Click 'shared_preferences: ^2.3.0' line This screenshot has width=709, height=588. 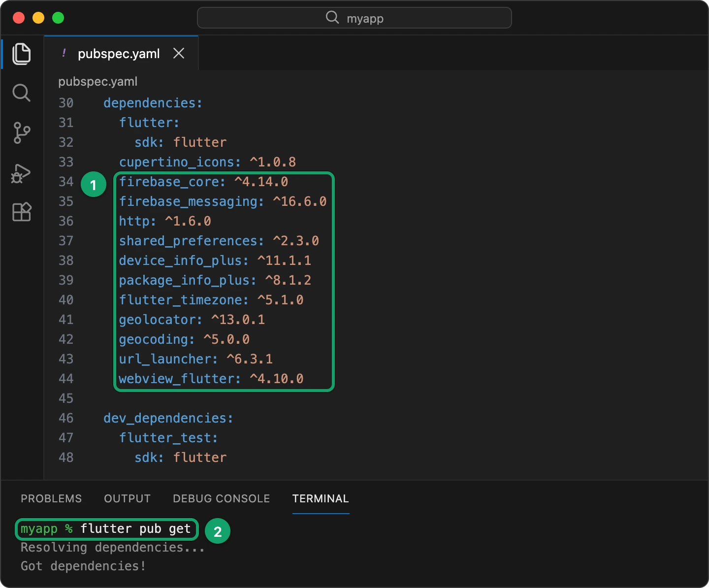(x=219, y=241)
